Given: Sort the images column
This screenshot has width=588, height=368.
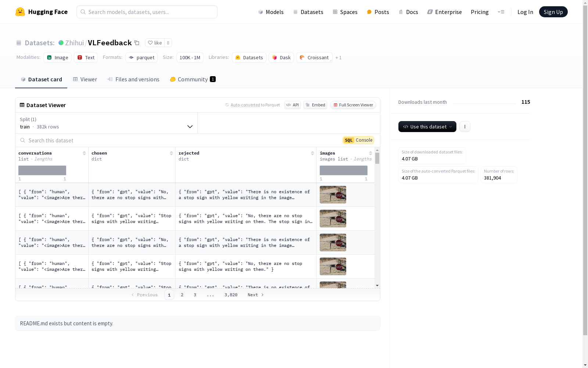Looking at the screenshot, I should [x=370, y=153].
